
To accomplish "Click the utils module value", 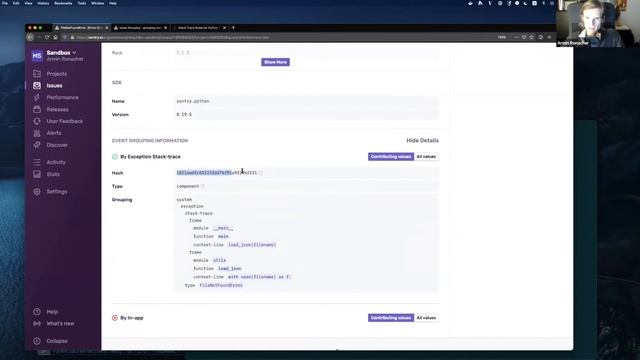I will click(220, 260).
